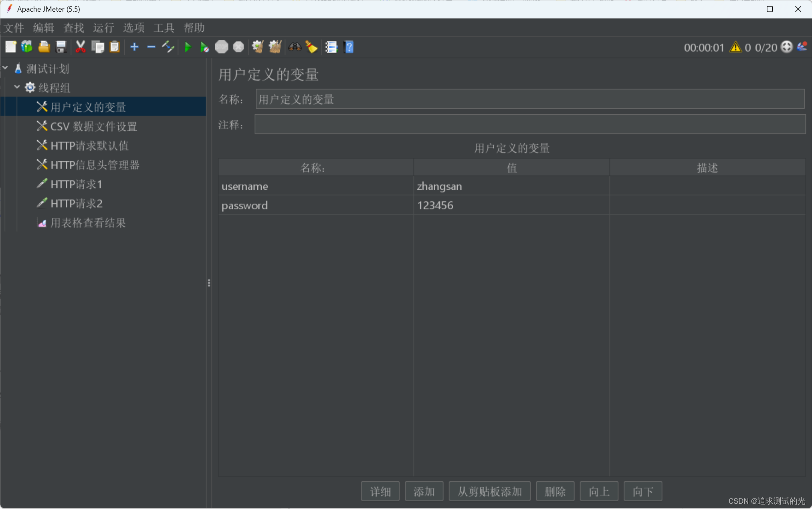The width and height of the screenshot is (812, 509).
Task: Select HTTP请求2 in the tree
Action: click(x=77, y=203)
